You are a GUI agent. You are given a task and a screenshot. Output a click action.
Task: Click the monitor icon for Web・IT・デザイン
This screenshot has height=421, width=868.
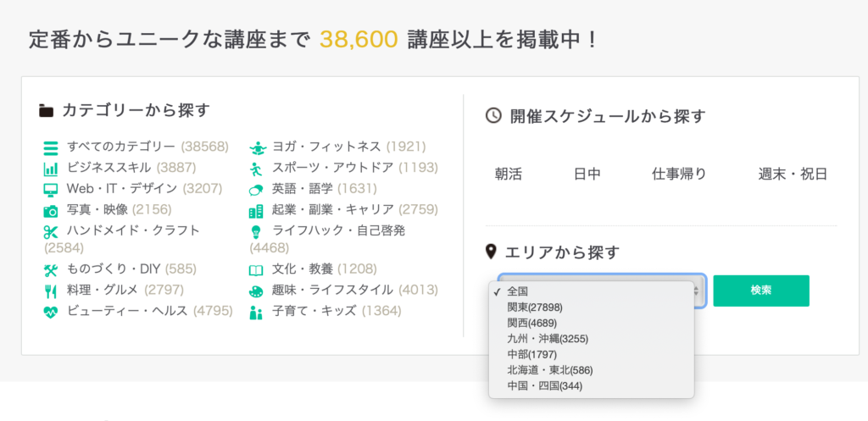pyautogui.click(x=50, y=190)
